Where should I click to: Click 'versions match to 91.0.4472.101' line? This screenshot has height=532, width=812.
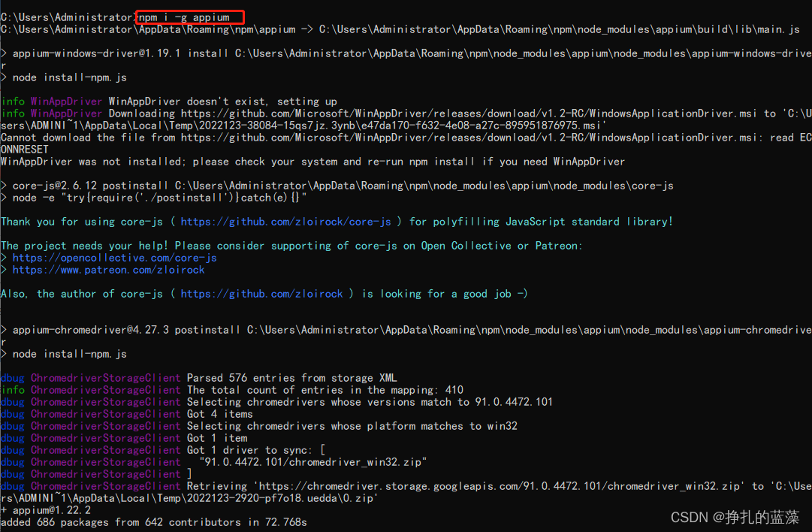pyautogui.click(x=276, y=402)
